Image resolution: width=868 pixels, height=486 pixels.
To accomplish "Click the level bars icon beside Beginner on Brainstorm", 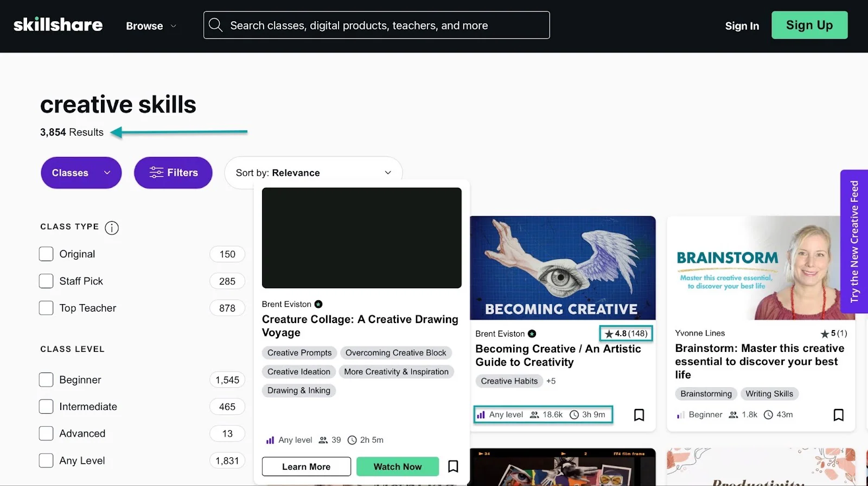I will [x=680, y=415].
